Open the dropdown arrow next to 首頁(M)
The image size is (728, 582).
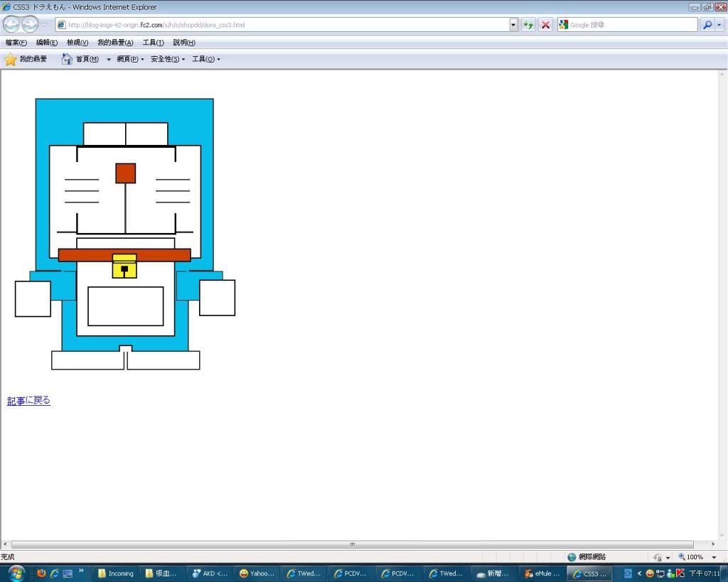(x=109, y=60)
